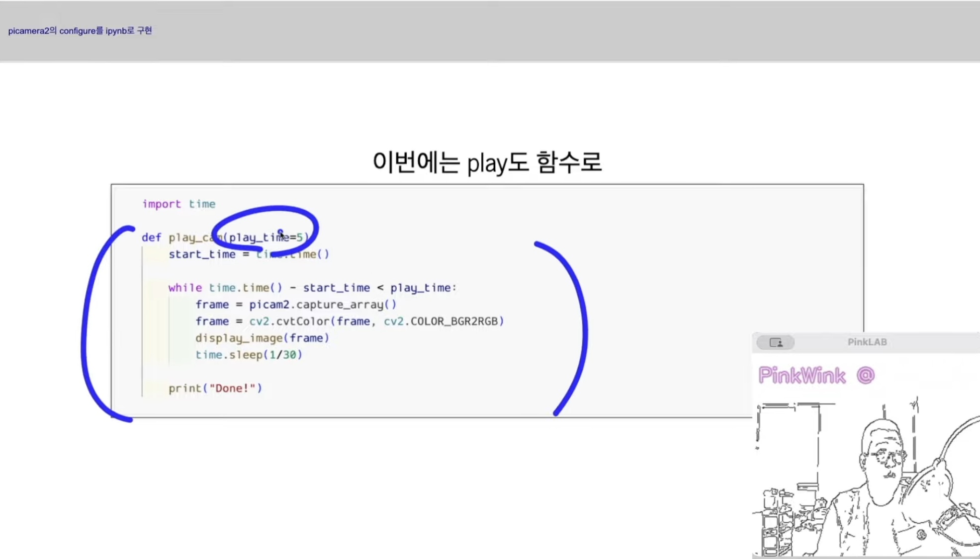Click the circled play_time=5 parameter

[x=266, y=238]
